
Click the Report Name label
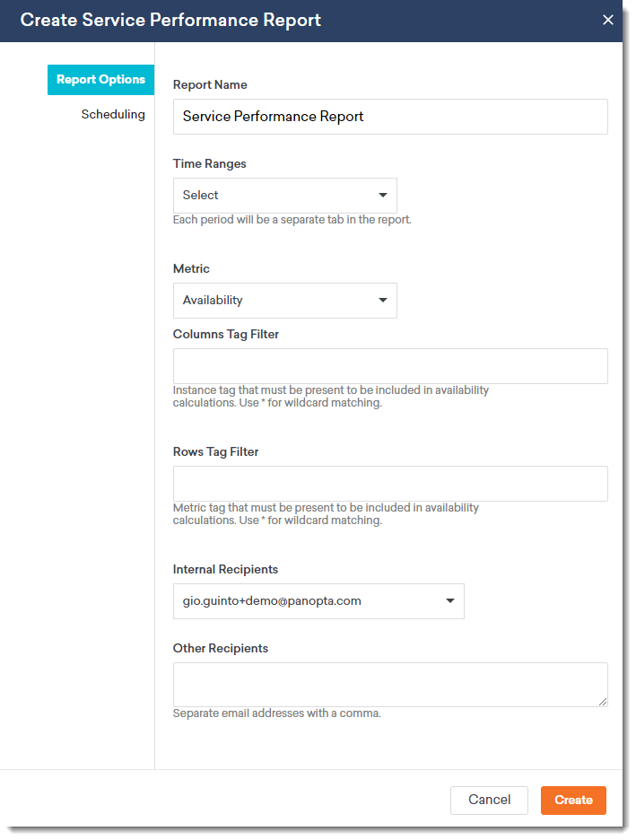point(210,85)
